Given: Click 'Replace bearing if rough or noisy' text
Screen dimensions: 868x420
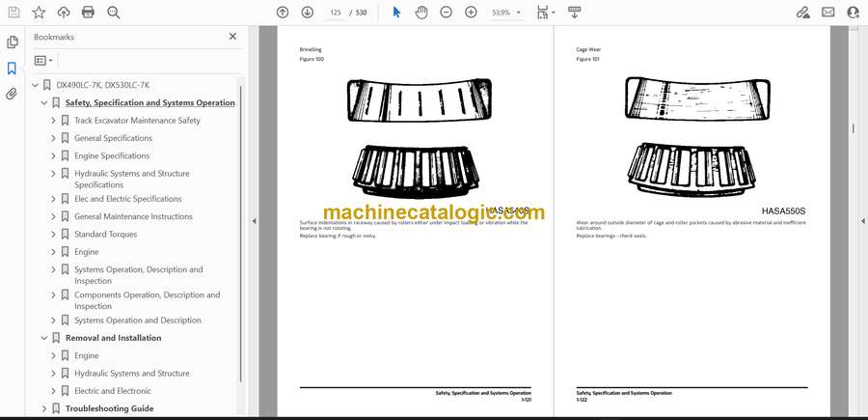Looking at the screenshot, I should pos(338,236).
